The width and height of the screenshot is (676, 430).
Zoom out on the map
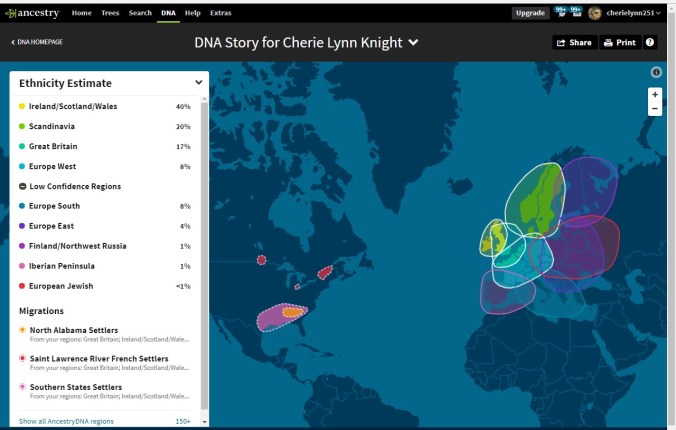tap(655, 109)
